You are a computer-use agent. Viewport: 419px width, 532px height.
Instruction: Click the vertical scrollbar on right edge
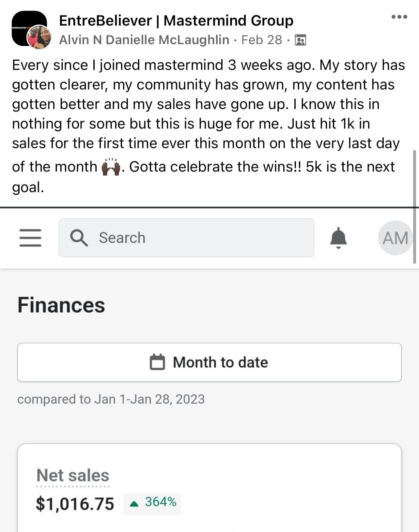point(415,205)
